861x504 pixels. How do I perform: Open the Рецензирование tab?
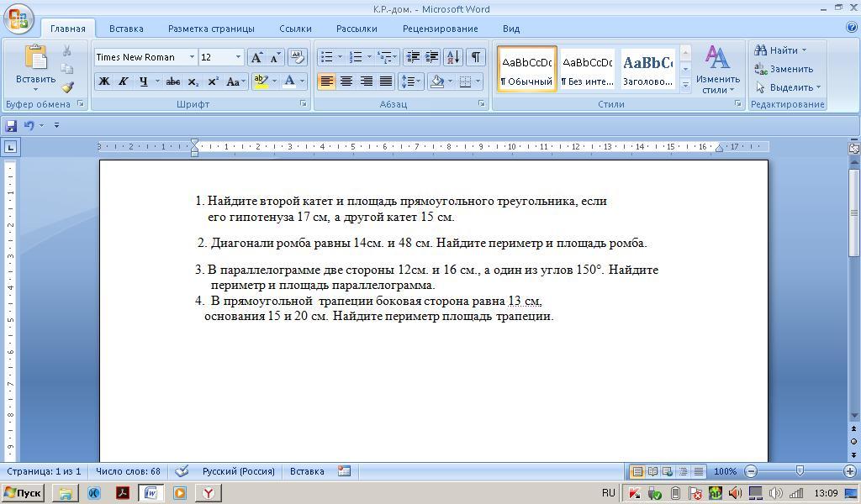click(440, 29)
